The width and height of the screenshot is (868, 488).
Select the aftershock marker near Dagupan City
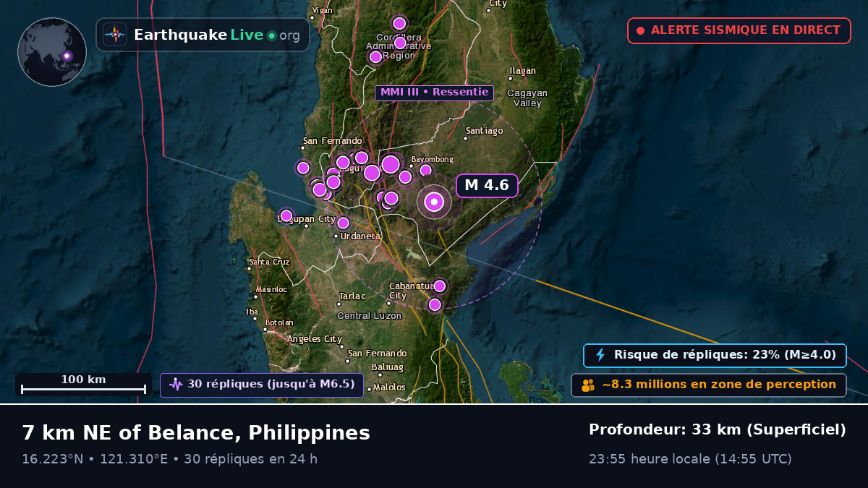click(286, 215)
